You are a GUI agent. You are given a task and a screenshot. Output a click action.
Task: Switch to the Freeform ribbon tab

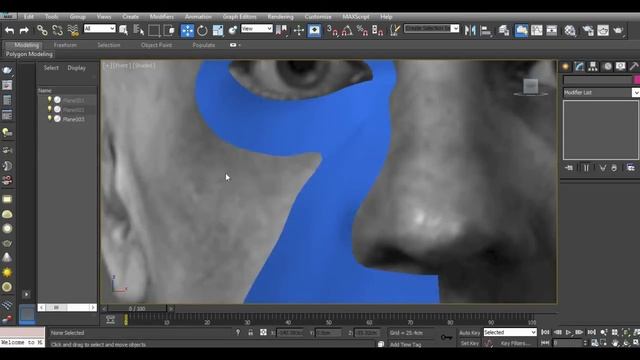point(65,45)
